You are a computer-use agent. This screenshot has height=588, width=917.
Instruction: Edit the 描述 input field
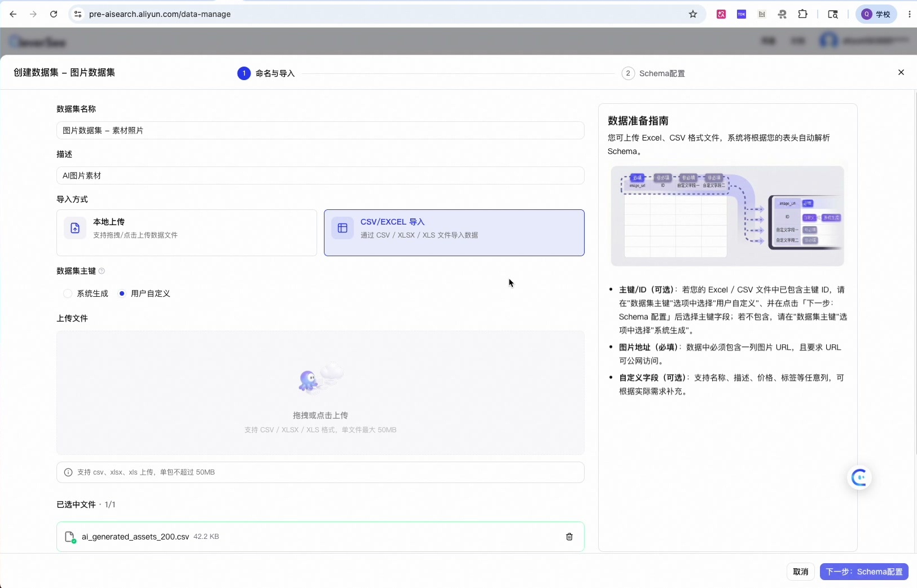coord(320,175)
